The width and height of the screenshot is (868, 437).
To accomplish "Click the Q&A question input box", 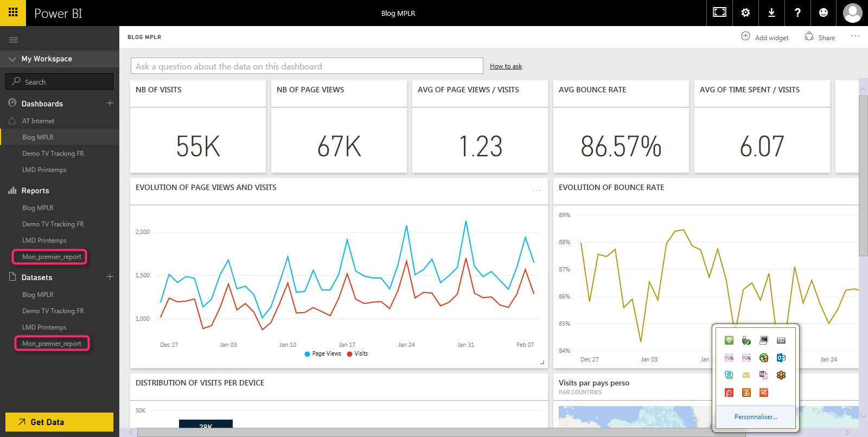I will pos(307,66).
